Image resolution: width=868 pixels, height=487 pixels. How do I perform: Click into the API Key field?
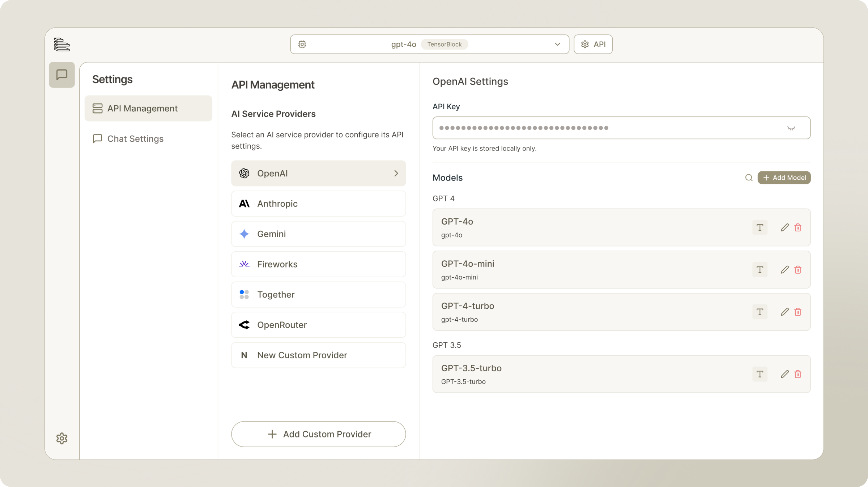point(621,128)
